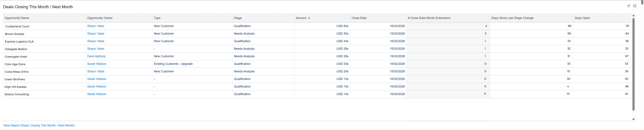Viewport: 644px width, 130px height.
Task: Select the Brown Estates opportunity name cell
Action: [x=15, y=34]
